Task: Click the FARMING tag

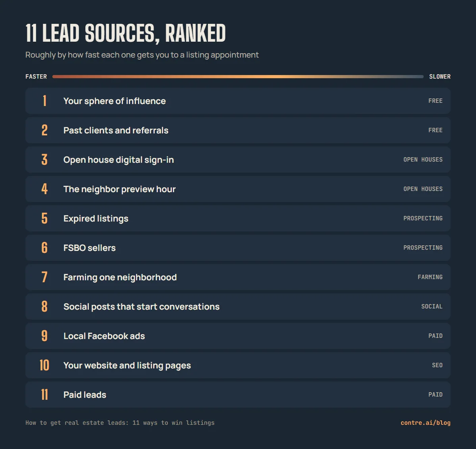Action: [430, 277]
